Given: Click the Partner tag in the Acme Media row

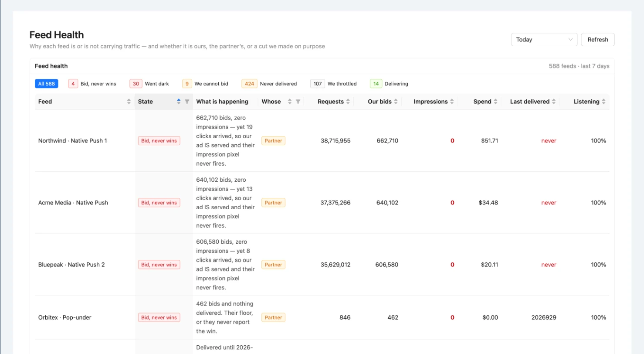Looking at the screenshot, I should click(x=273, y=203).
